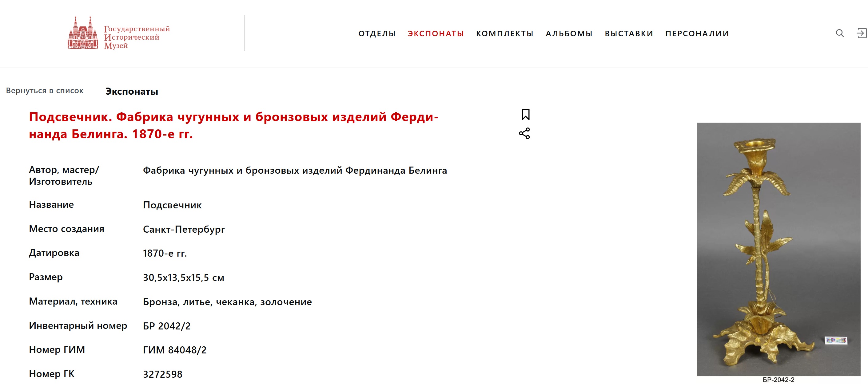This screenshot has width=868, height=390.
Task: Select the ГК number 3272598
Action: coord(162,374)
